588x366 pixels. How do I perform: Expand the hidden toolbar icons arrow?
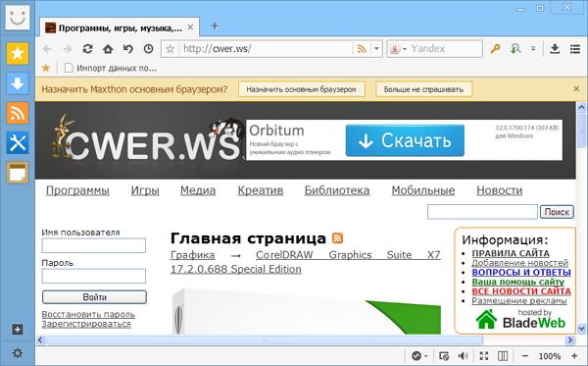pos(533,49)
